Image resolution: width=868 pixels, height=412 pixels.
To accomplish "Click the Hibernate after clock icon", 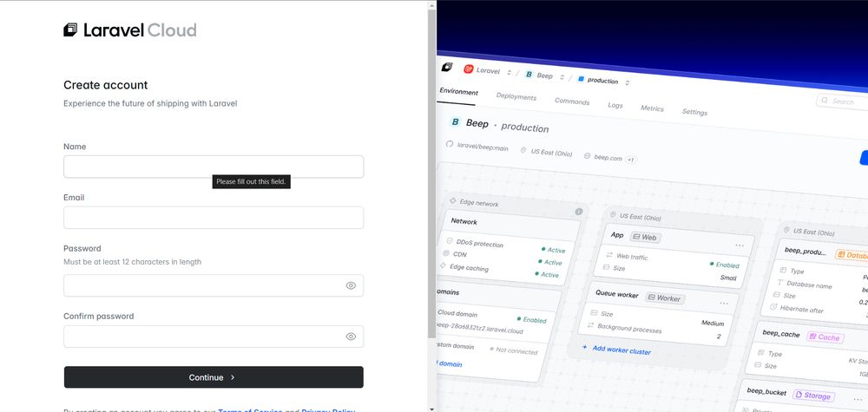I will point(773,307).
